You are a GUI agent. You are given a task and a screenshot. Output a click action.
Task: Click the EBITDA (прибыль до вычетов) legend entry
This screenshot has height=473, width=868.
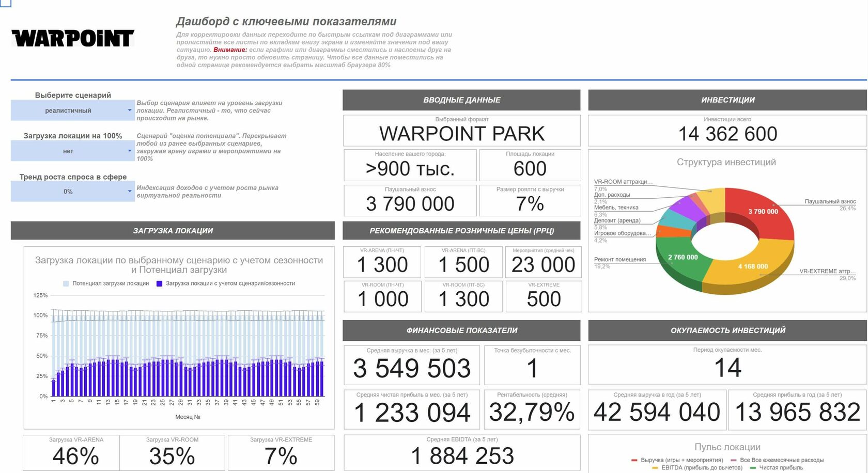(697, 468)
